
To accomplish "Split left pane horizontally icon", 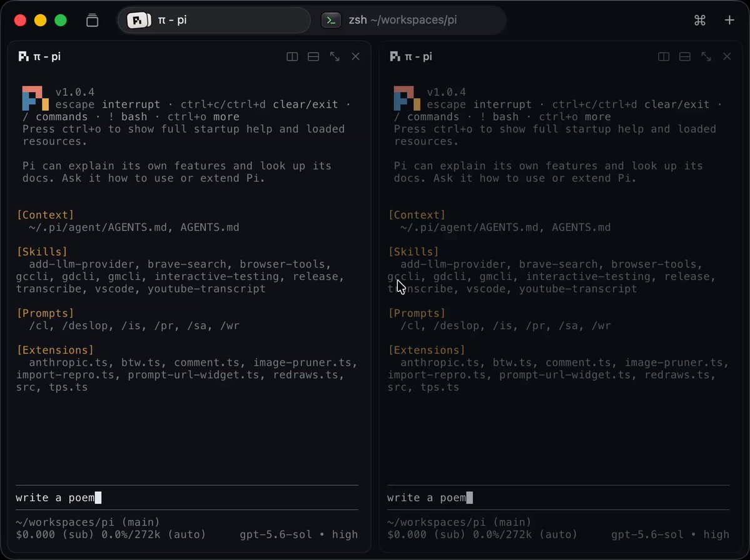I will [x=313, y=57].
